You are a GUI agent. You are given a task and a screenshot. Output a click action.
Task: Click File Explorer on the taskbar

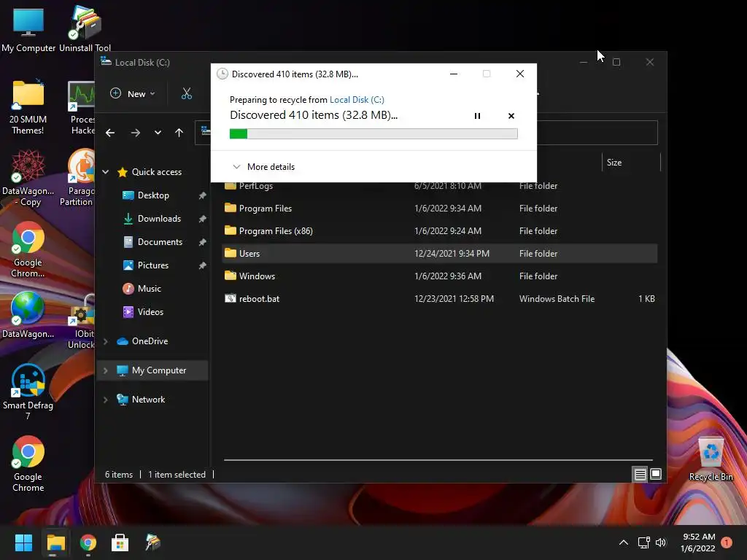click(55, 542)
